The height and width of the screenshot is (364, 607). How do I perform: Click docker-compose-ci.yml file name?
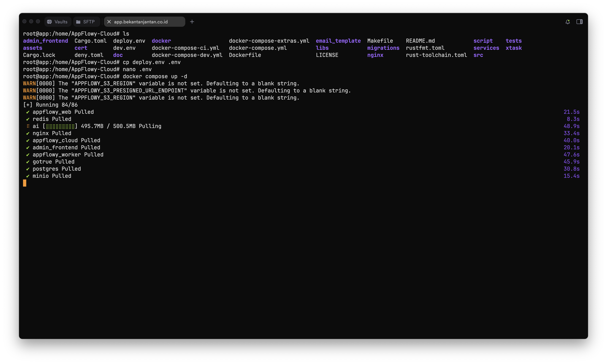(x=185, y=48)
